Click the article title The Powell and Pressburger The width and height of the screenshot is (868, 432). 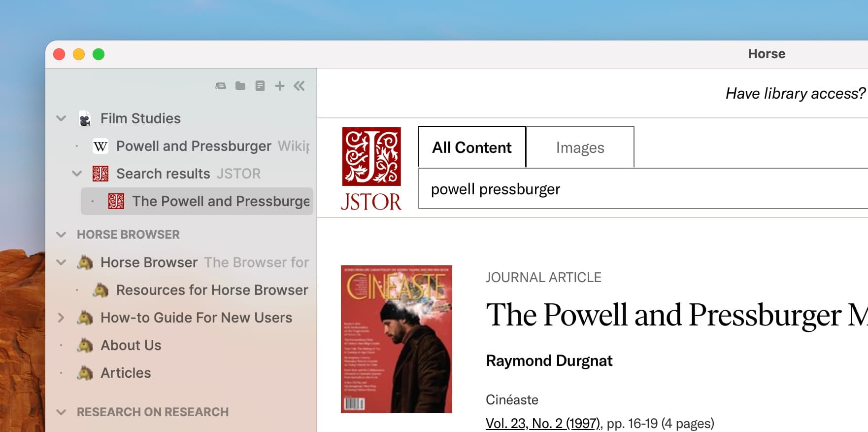[677, 315]
